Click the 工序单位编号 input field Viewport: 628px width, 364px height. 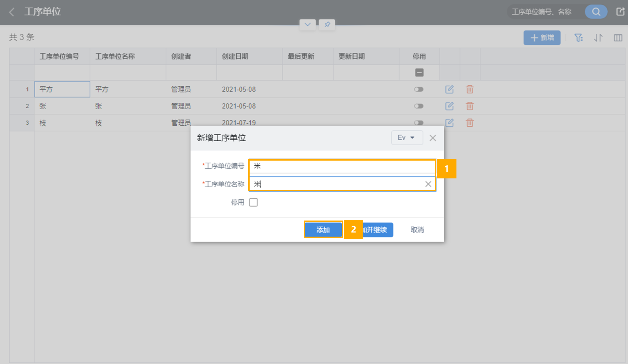[x=342, y=166]
